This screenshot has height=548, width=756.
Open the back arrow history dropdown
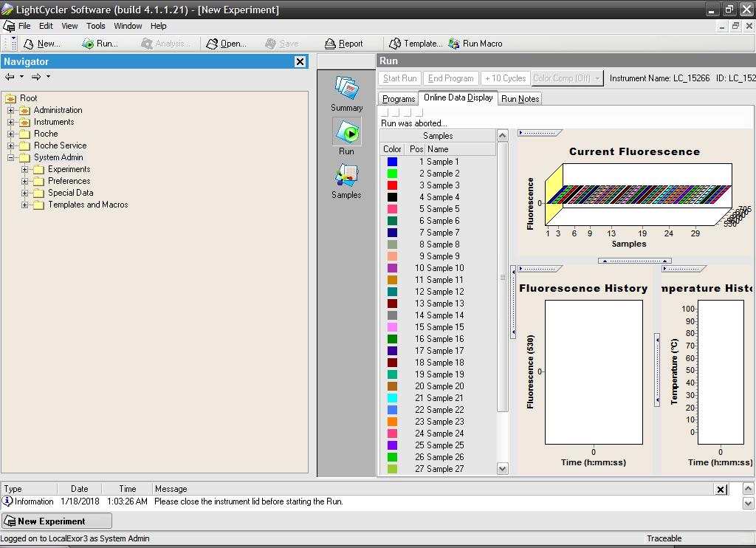coord(21,77)
